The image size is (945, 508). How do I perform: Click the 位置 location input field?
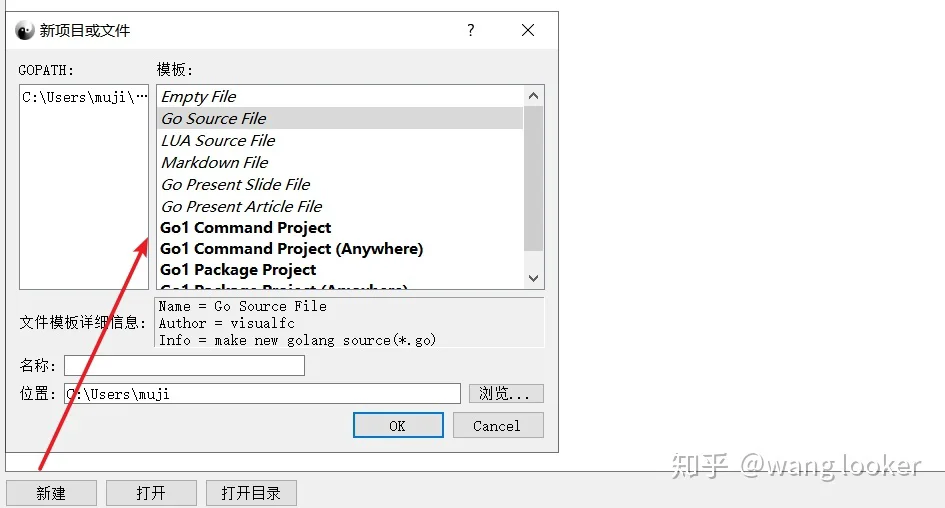point(262,394)
